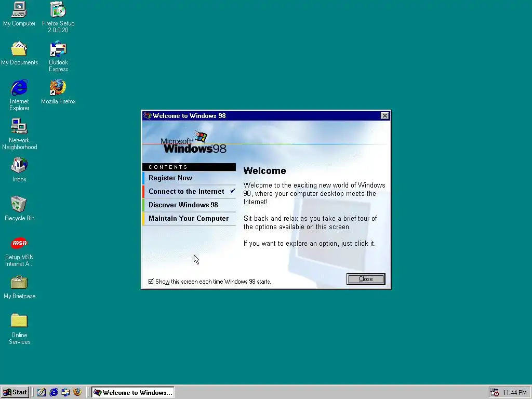Screen dimensions: 532x399
Task: Select Discover Windows 98 in contents
Action: coord(189,205)
